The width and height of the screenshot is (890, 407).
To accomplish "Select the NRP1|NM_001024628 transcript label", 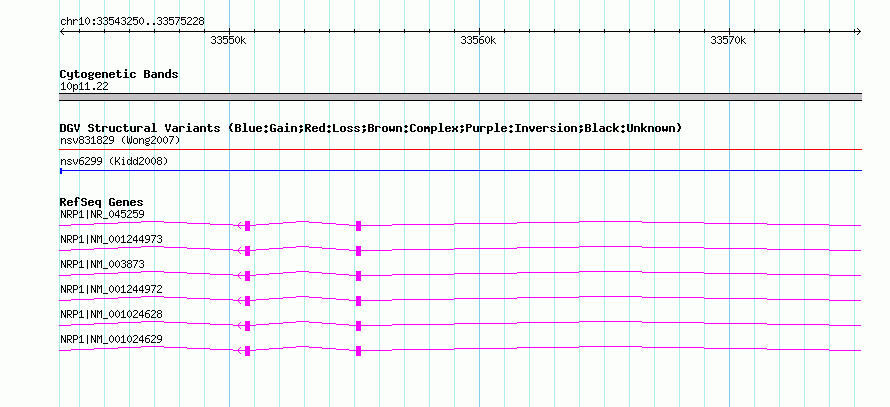I will point(111,314).
